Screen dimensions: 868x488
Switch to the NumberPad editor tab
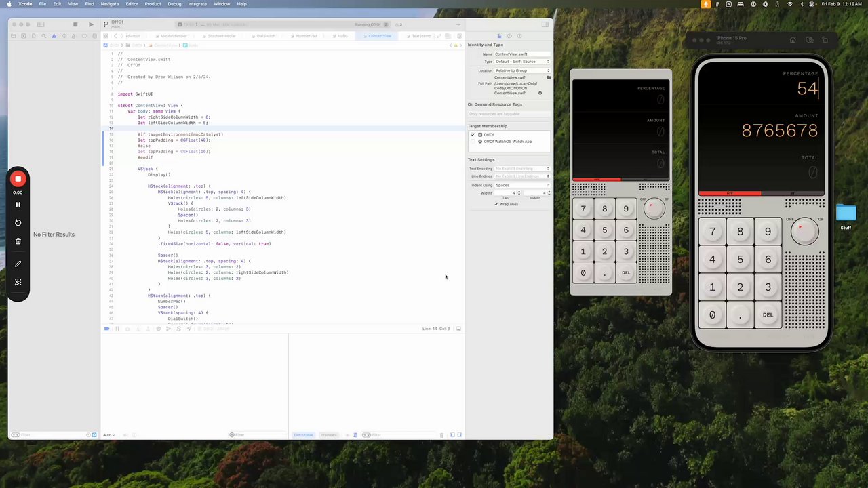[306, 36]
